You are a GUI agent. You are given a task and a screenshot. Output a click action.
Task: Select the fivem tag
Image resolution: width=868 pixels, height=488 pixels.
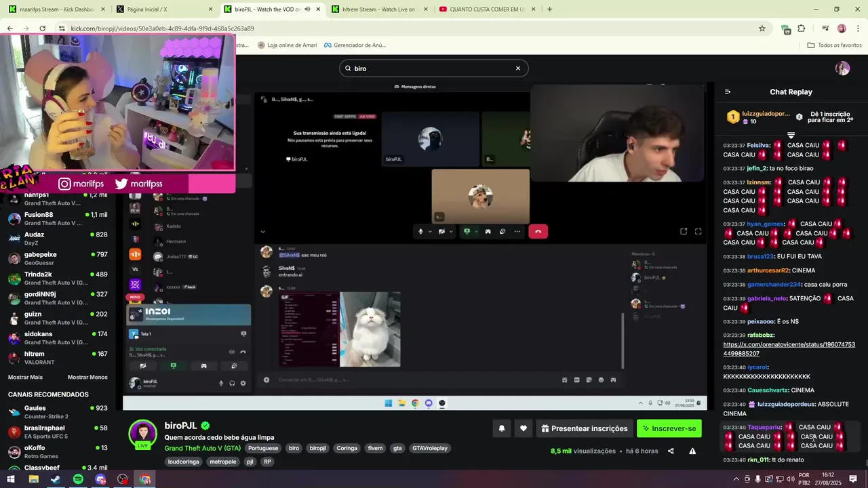[x=375, y=449]
